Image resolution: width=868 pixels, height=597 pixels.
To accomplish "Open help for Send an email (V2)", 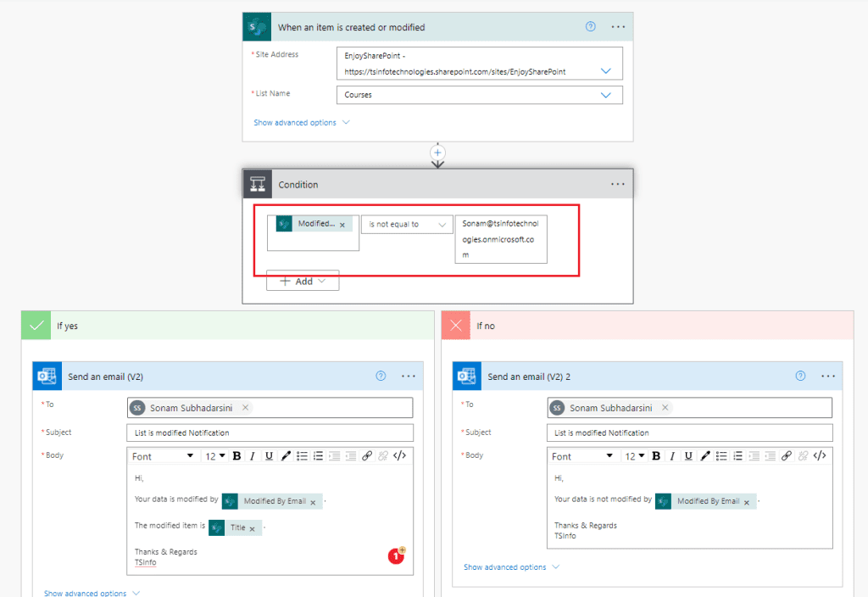I will click(381, 376).
